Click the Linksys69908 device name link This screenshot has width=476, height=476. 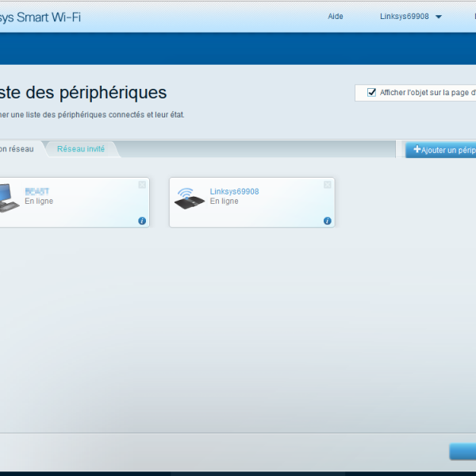pos(234,191)
